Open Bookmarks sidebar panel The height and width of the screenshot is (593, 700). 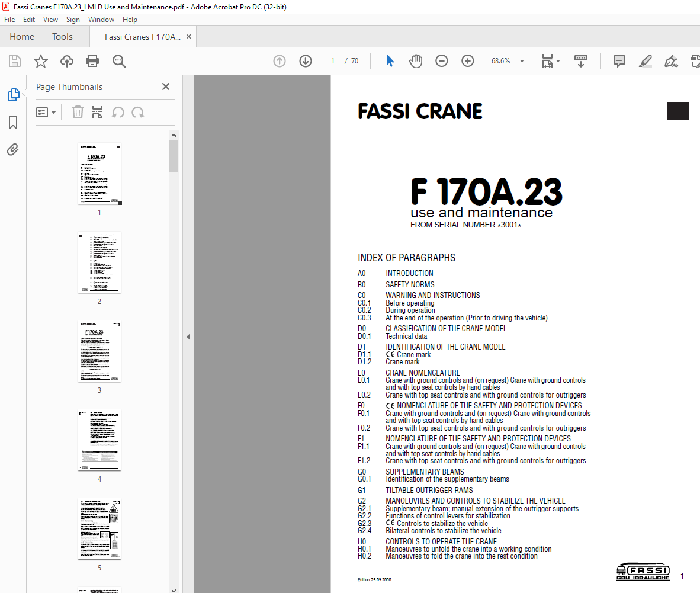(13, 123)
